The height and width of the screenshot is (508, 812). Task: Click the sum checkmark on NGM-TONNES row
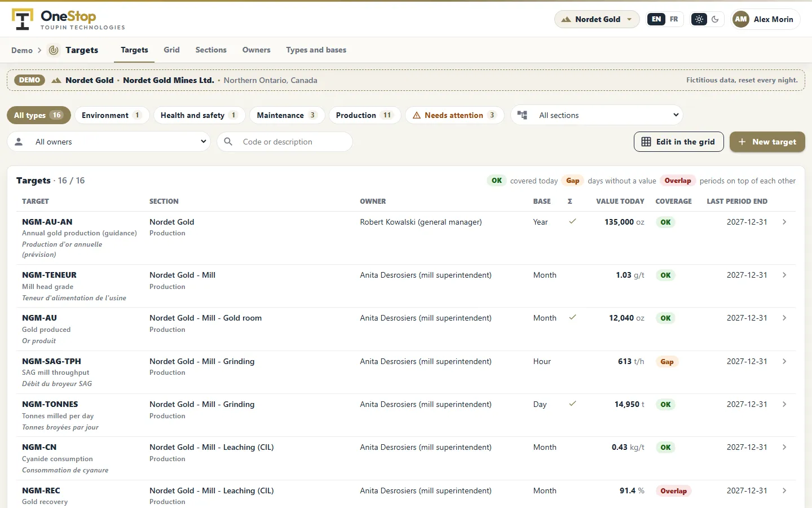tap(572, 404)
